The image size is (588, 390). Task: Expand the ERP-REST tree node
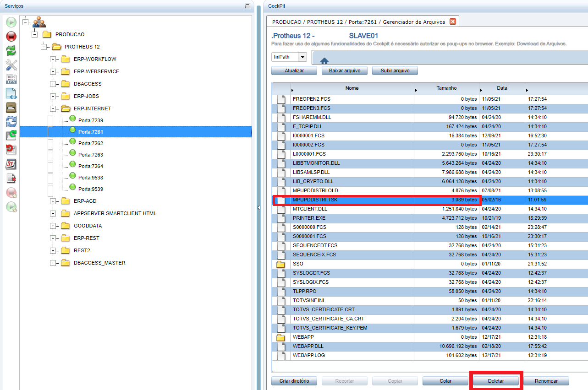(x=53, y=238)
